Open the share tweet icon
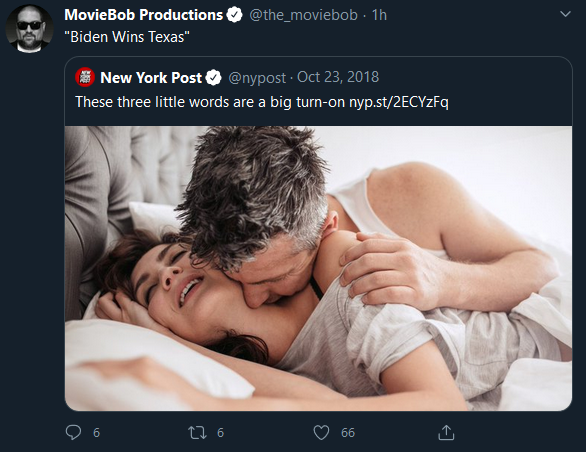Screen dimensions: 586x452 click(446, 432)
